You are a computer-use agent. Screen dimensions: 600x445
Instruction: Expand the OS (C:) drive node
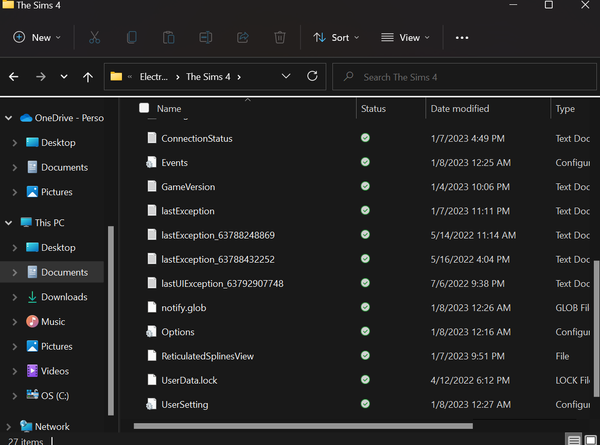[15, 396]
